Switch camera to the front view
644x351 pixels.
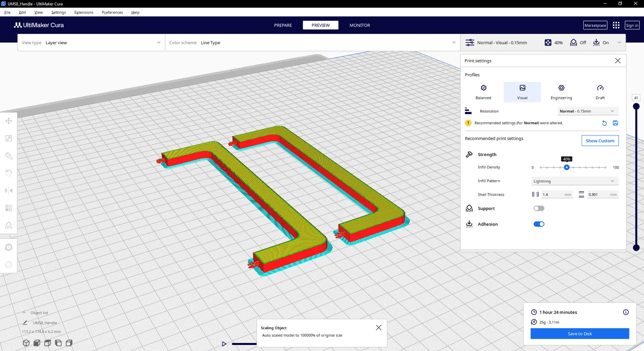point(37,343)
